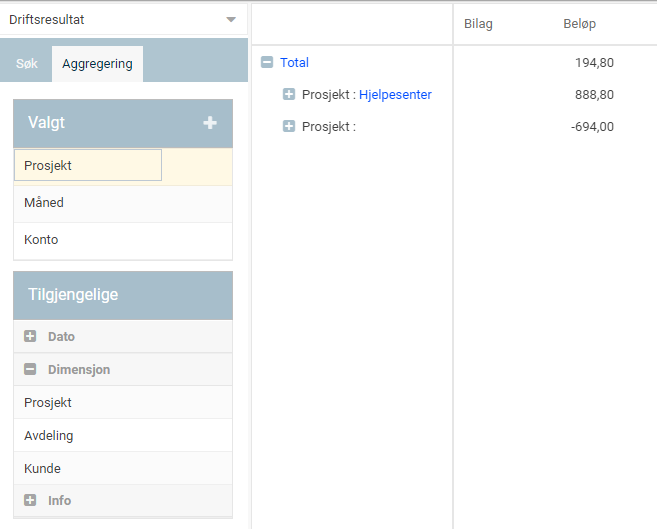Collapse the Total row minus icon
This screenshot has height=529, width=657.
267,62
